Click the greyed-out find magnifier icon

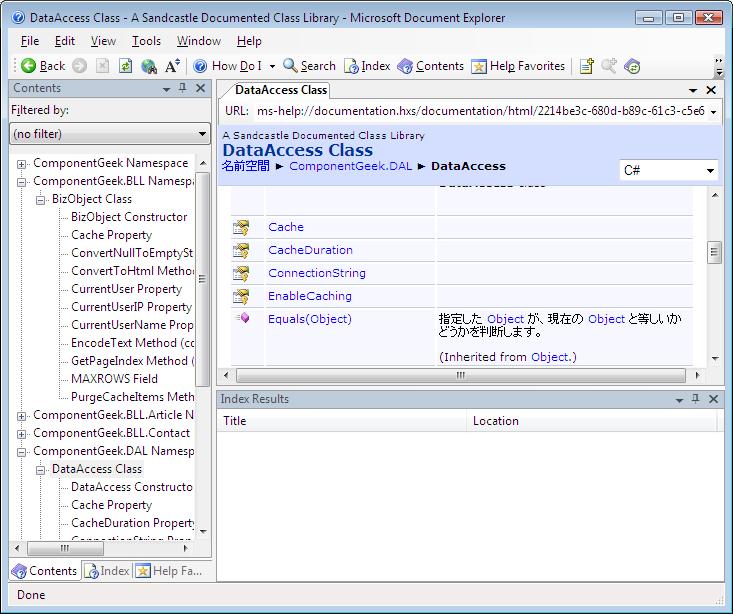pyautogui.click(x=609, y=66)
